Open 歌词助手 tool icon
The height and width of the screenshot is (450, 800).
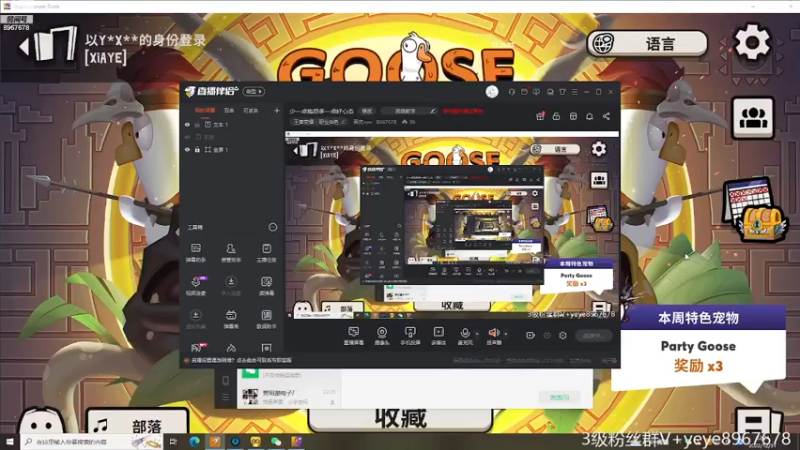coord(266,319)
